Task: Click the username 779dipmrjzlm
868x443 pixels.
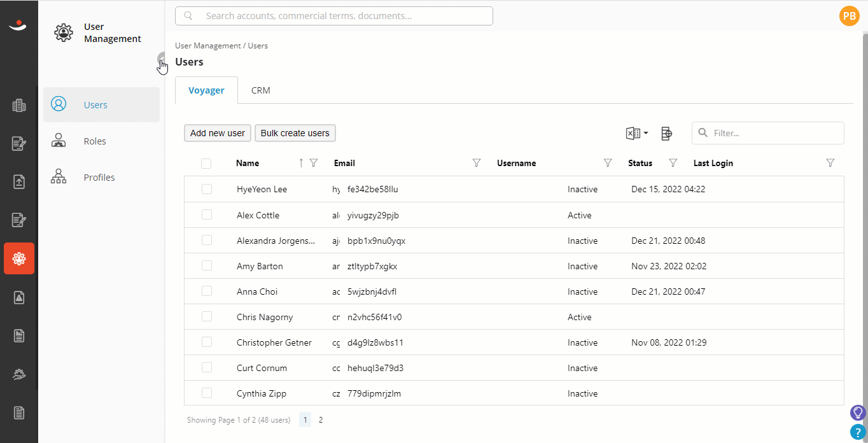Action: [x=374, y=393]
